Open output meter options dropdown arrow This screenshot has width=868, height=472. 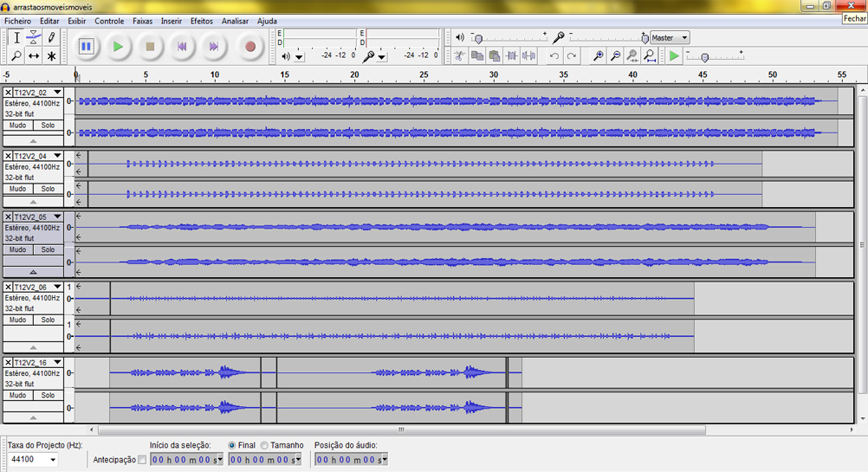pos(299,56)
